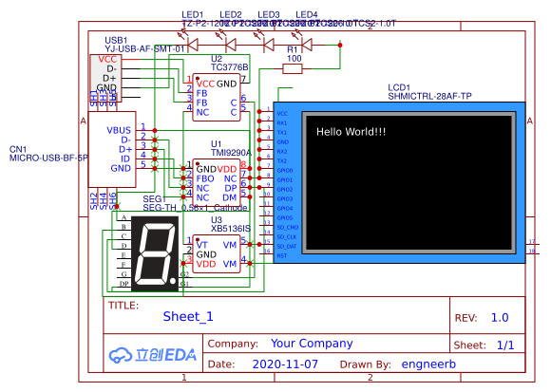This screenshot has width=551, height=392.
Task: Select the date 2020-11-07 field
Action: (285, 364)
